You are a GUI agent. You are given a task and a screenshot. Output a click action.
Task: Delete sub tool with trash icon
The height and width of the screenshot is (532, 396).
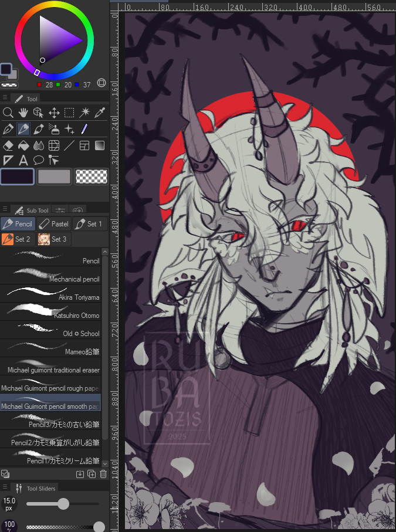point(103,474)
